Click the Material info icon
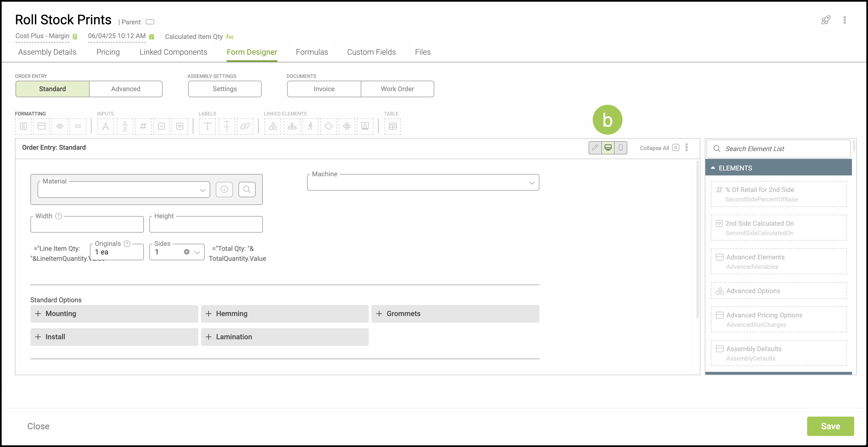Screen dimensions: 868x447 coord(224,190)
